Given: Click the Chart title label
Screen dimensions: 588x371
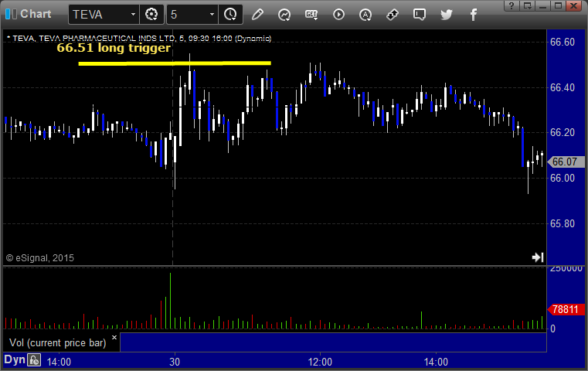Looking at the screenshot, I should point(36,14).
